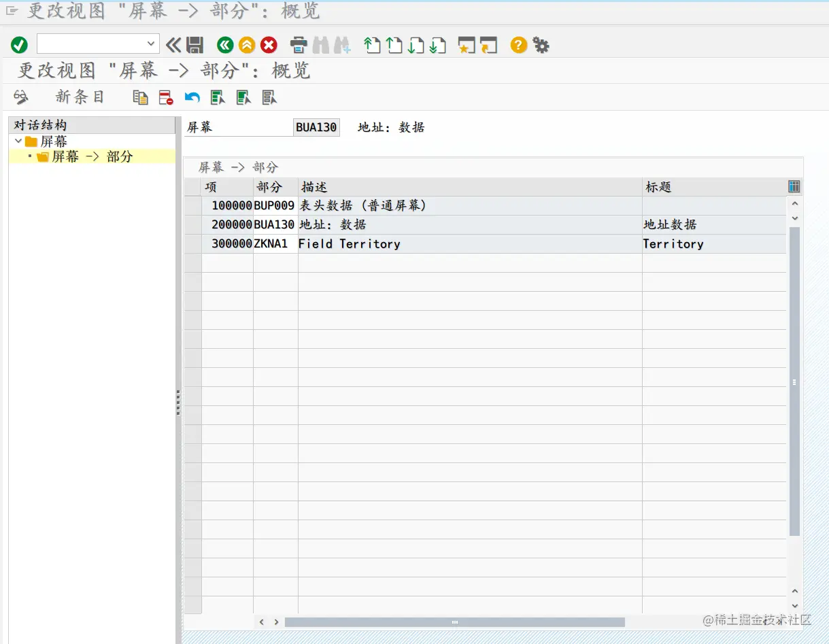Select the row selector for item 300000
Image resolution: width=829 pixels, height=644 pixels.
193,244
